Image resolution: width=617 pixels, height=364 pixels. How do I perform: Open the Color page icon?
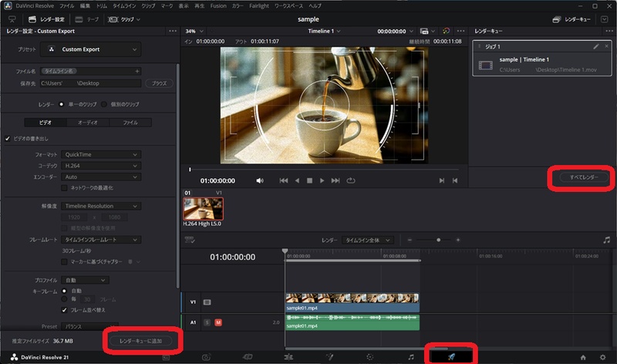[x=369, y=357]
